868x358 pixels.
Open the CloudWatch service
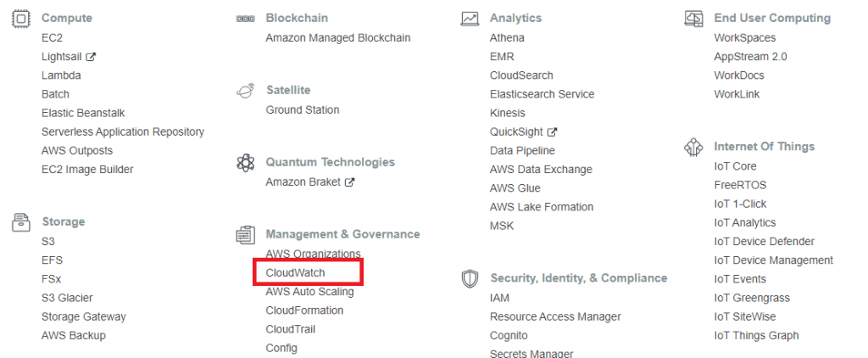pyautogui.click(x=295, y=273)
